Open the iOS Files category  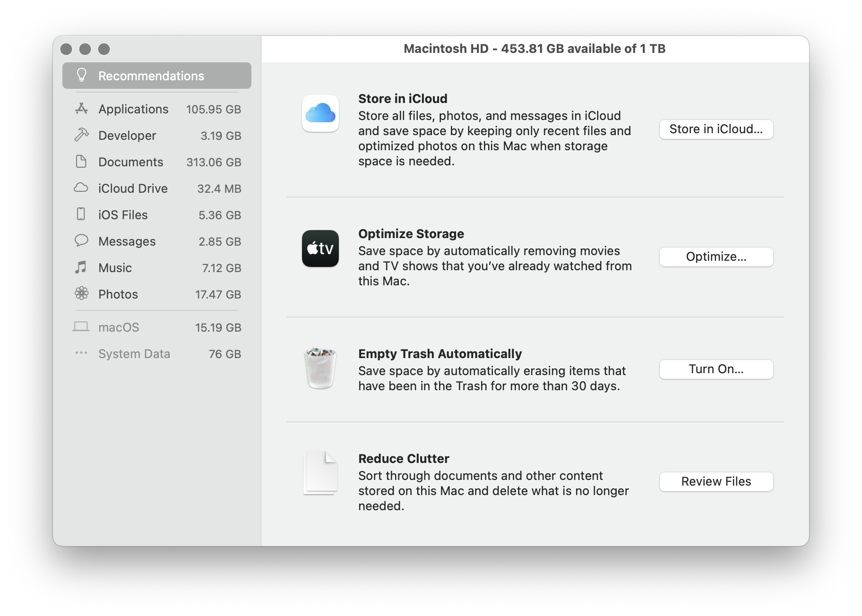pos(157,215)
